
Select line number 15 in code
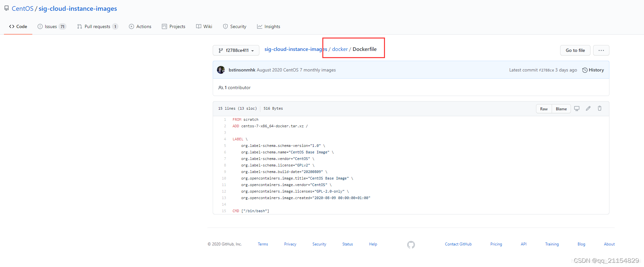pos(224,211)
